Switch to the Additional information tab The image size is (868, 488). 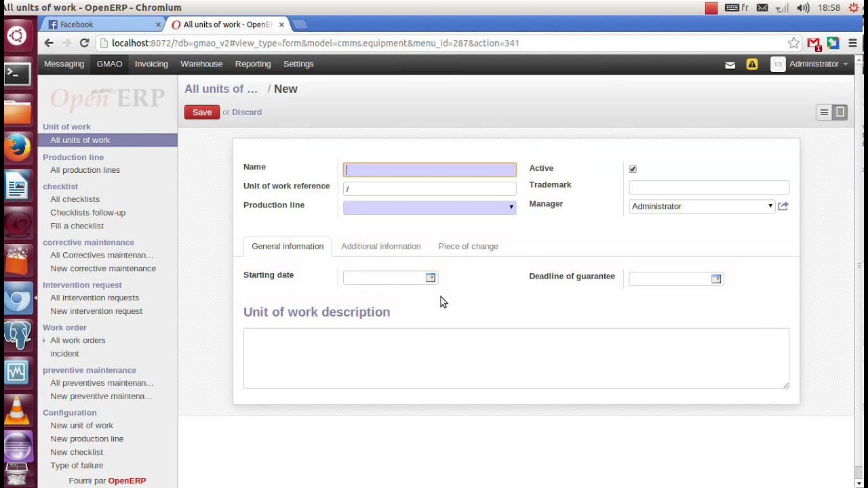(380, 246)
